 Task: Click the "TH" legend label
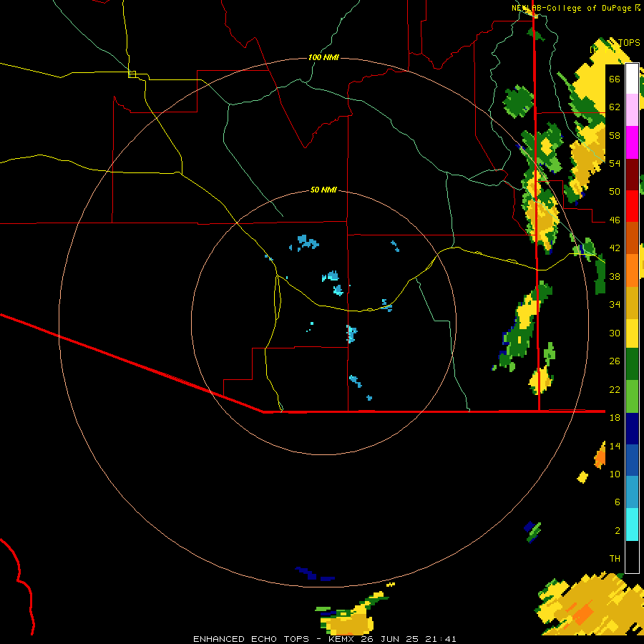tap(615, 559)
